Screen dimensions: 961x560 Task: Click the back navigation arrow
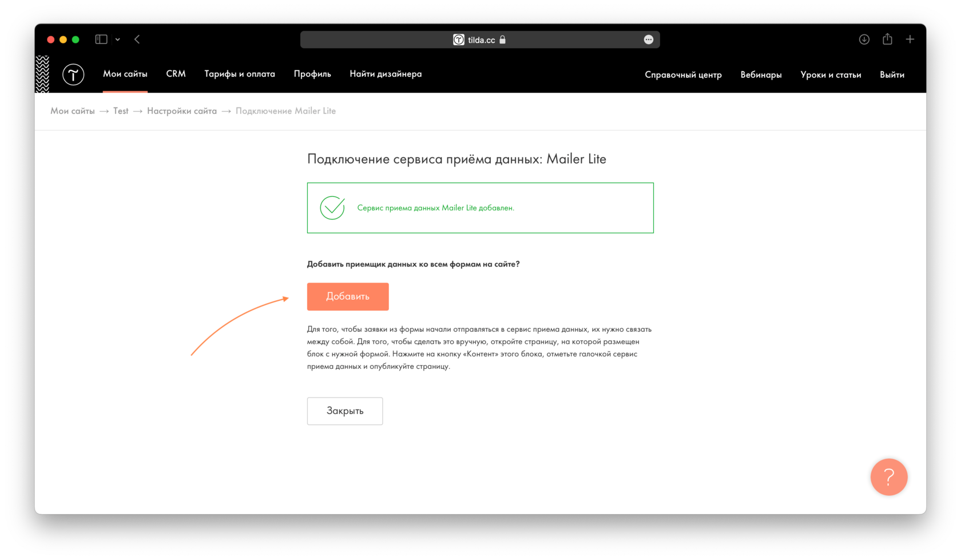tap(137, 39)
